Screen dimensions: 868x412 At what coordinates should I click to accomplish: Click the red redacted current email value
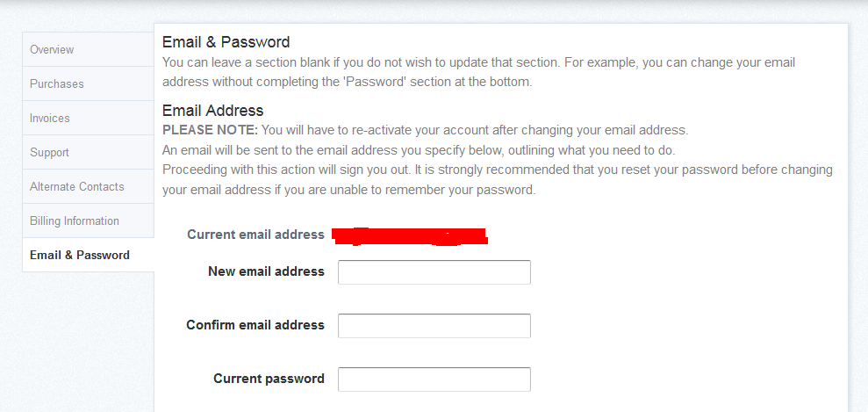(409, 235)
